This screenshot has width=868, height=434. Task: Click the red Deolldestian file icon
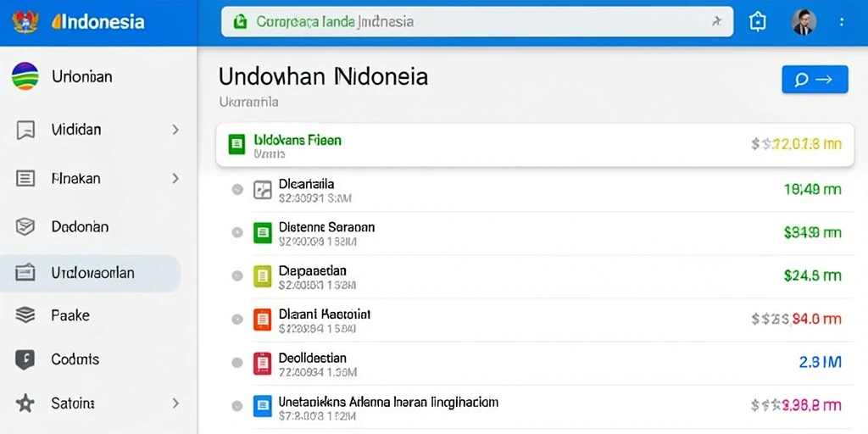(x=263, y=363)
